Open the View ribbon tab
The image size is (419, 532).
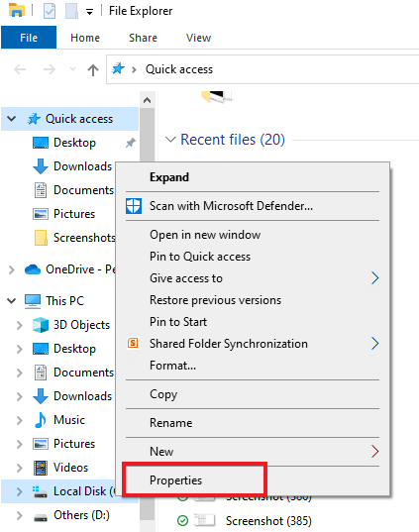[x=198, y=38]
